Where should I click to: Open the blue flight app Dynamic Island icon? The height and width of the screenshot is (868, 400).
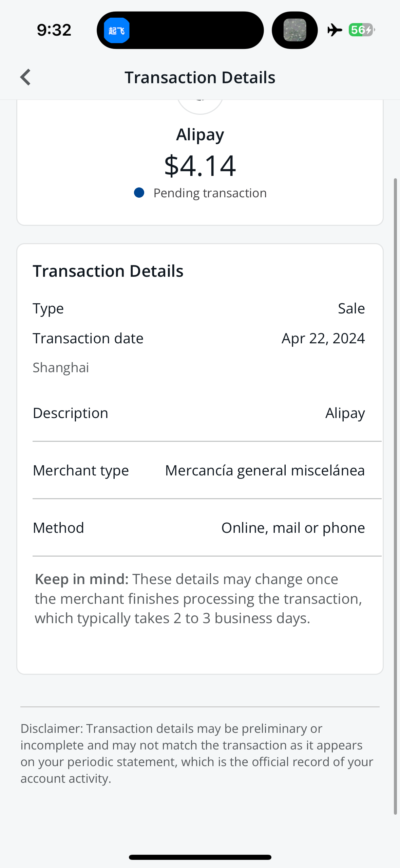pos(117,31)
